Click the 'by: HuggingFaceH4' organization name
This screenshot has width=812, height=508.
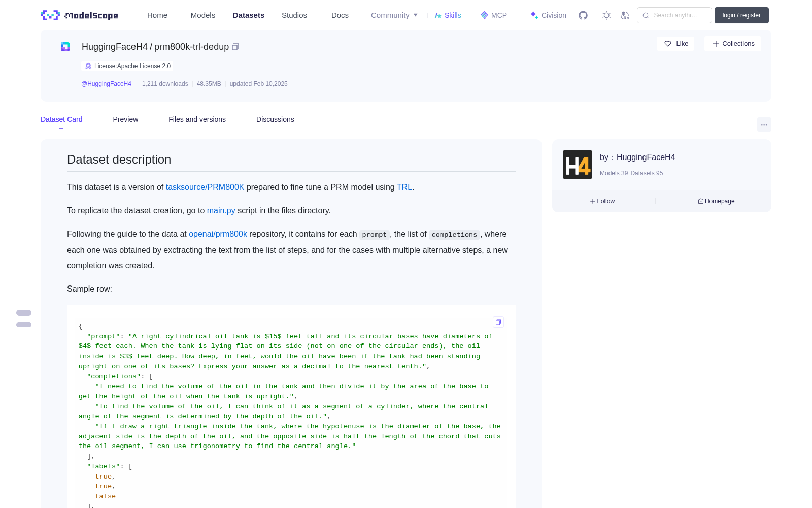(x=637, y=157)
